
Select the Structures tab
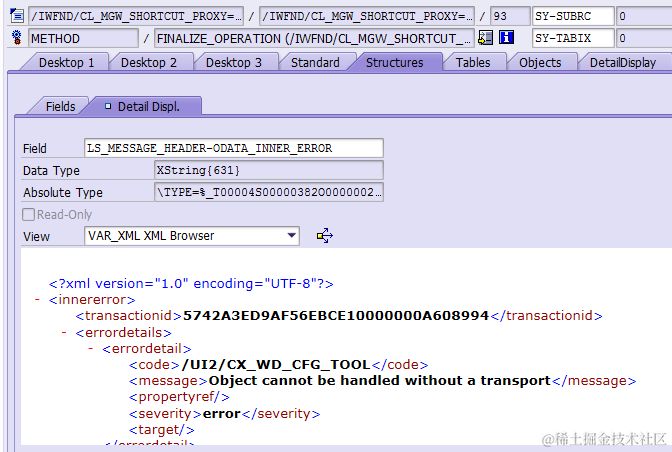[x=394, y=63]
